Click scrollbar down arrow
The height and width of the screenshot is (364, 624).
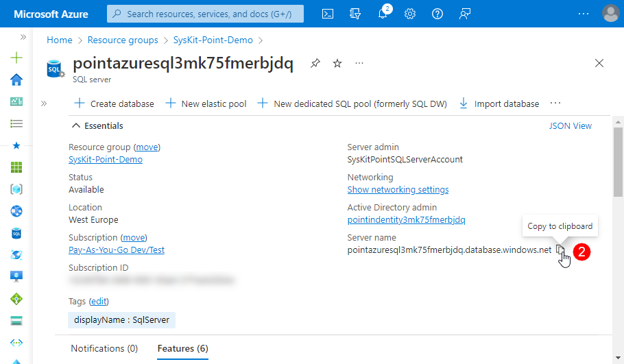click(618, 358)
